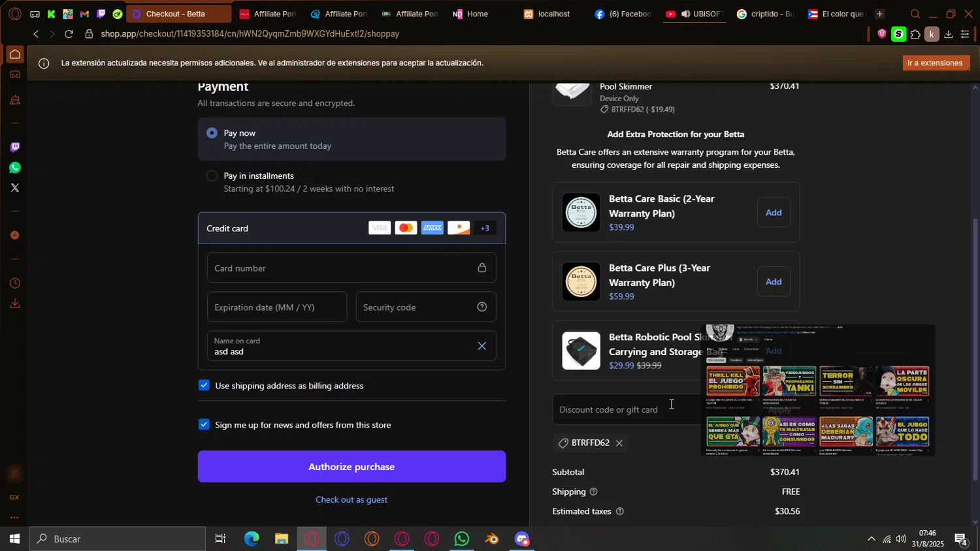
Task: Switch to Checkout - Betta tab
Action: point(178,14)
